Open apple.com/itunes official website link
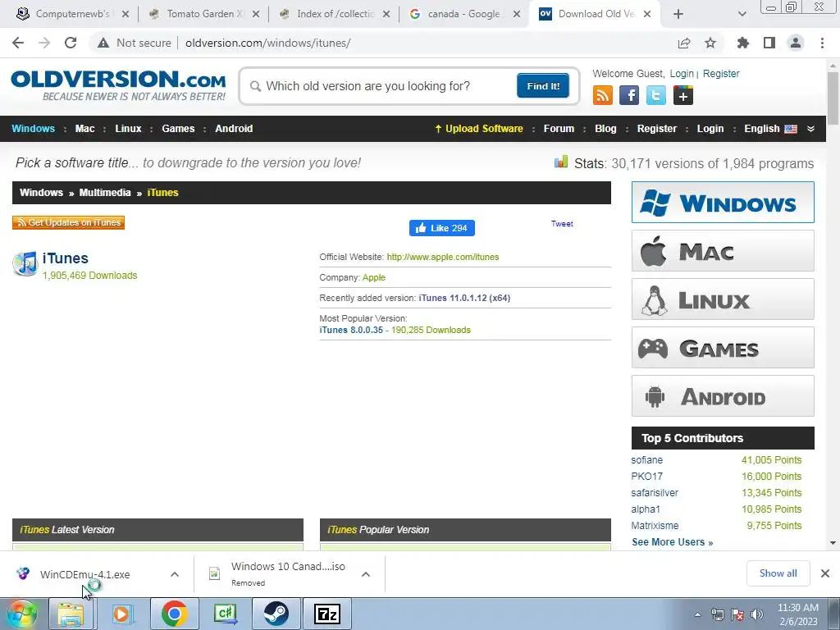Screen dimensions: 840x630 click(x=442, y=257)
